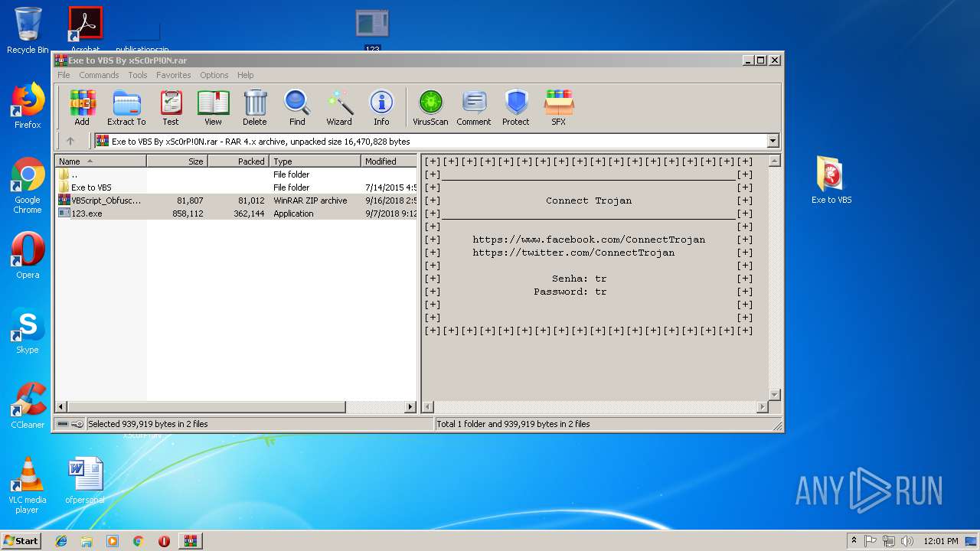Click the key password icon in status bar
980x551 pixels.
click(77, 423)
